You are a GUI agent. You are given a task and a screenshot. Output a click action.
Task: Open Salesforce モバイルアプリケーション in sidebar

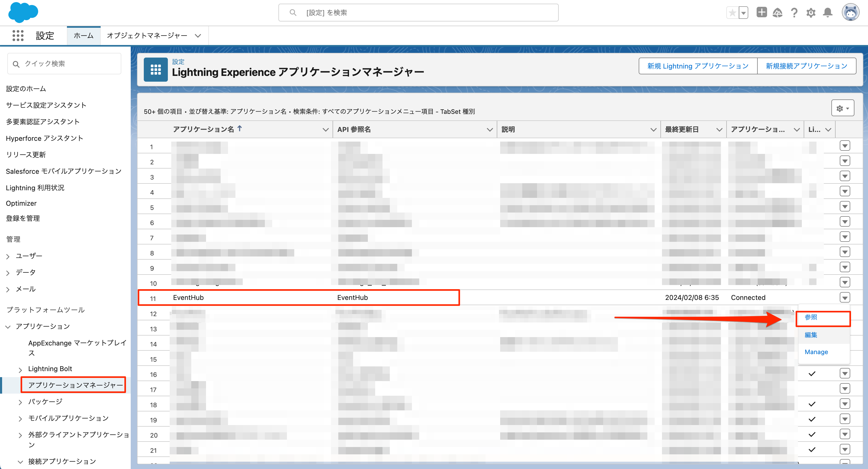pos(64,171)
